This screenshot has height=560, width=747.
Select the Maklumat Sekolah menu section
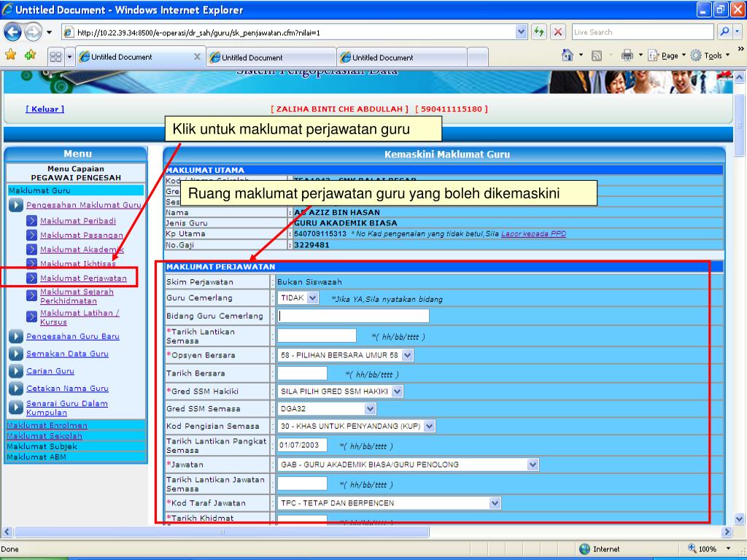(x=44, y=436)
